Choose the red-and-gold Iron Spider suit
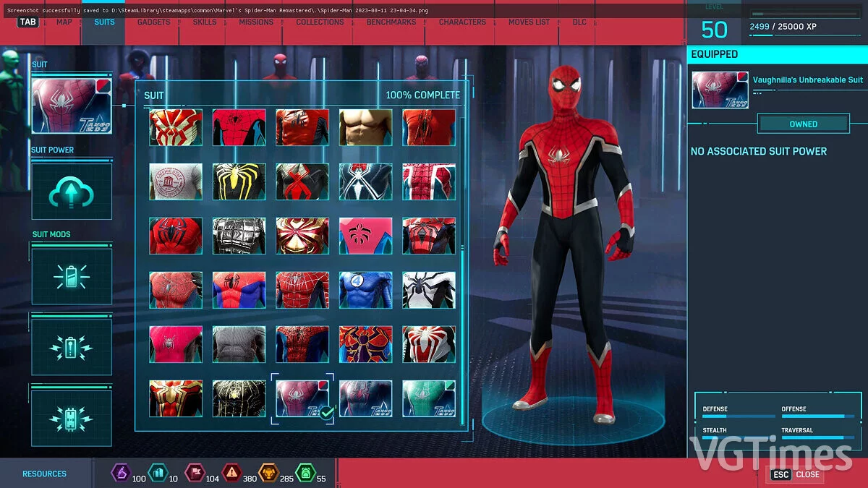This screenshot has width=868, height=488. point(302,236)
